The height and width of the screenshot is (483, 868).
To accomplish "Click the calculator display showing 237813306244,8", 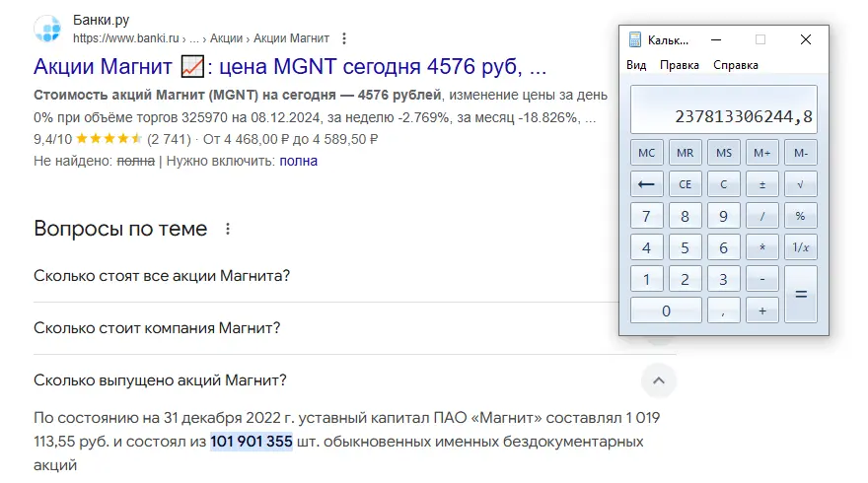I will [x=724, y=109].
